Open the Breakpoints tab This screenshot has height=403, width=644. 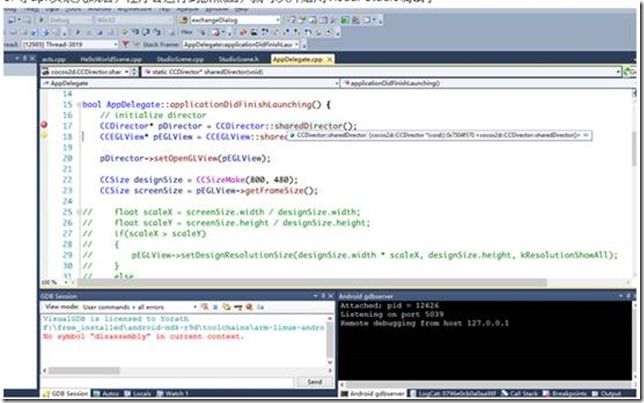565,393
